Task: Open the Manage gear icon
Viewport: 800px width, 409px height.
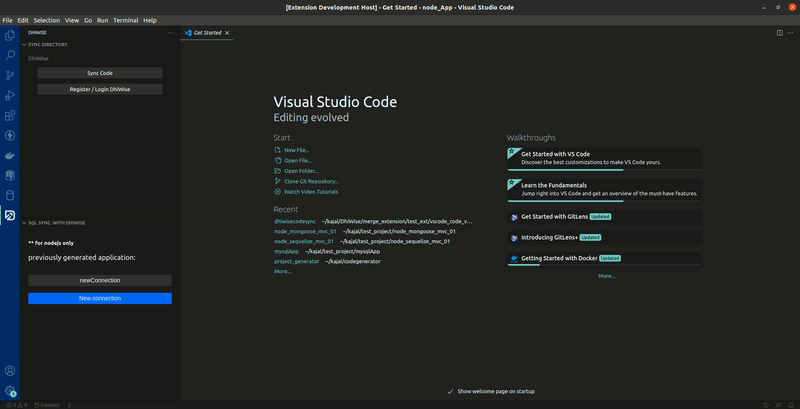Action: point(10,391)
